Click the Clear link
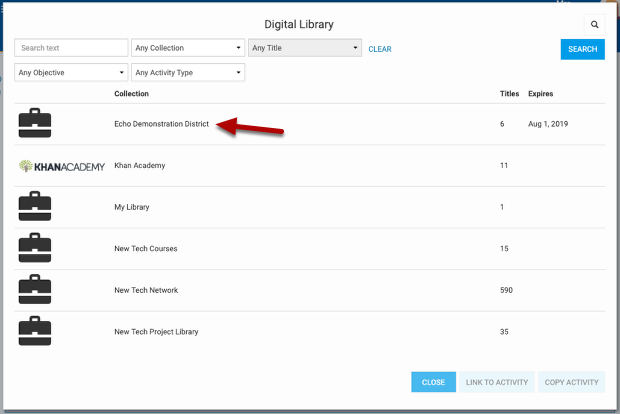This screenshot has height=414, width=620. click(x=380, y=49)
